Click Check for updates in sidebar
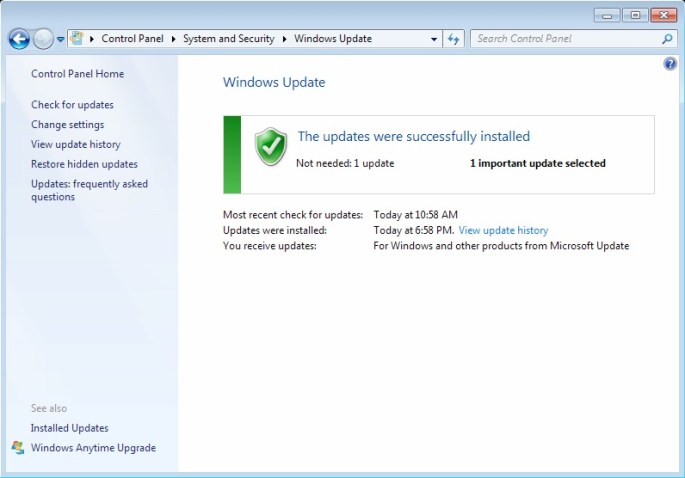 coord(72,105)
